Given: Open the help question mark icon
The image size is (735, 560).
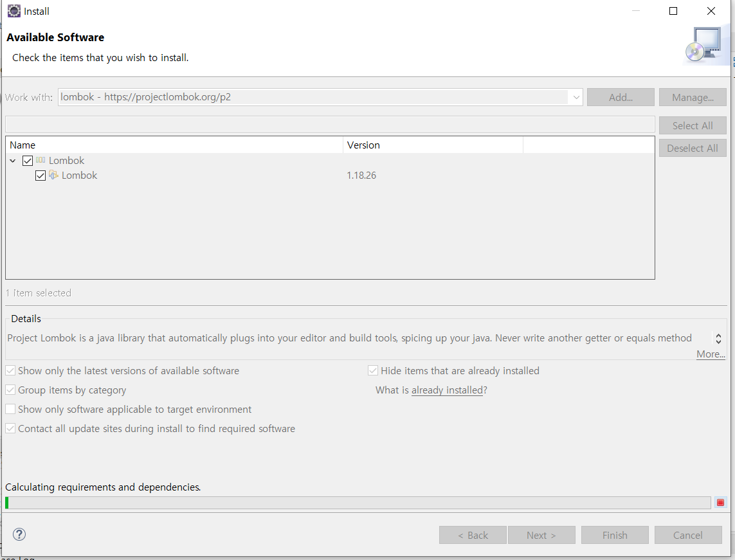Looking at the screenshot, I should pos(19,534).
